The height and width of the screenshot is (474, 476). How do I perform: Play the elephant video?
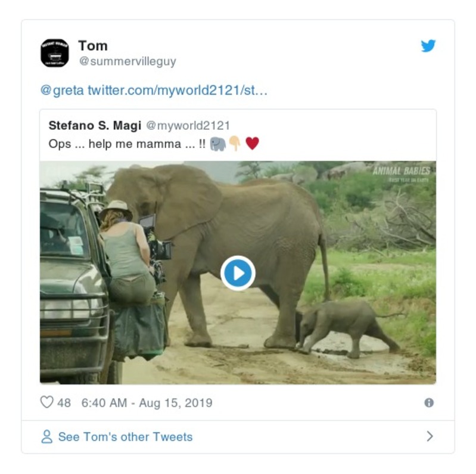click(238, 273)
